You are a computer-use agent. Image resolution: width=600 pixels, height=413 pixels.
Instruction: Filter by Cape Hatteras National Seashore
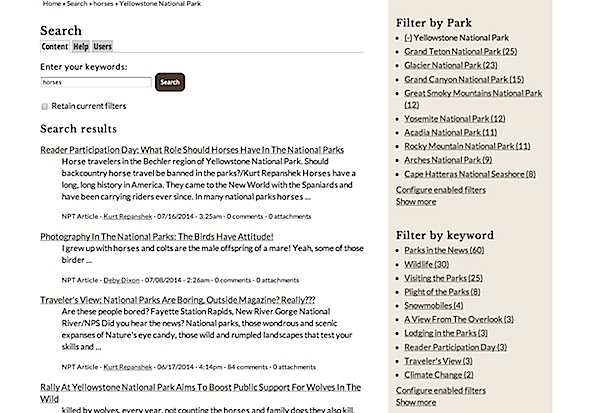(x=470, y=174)
